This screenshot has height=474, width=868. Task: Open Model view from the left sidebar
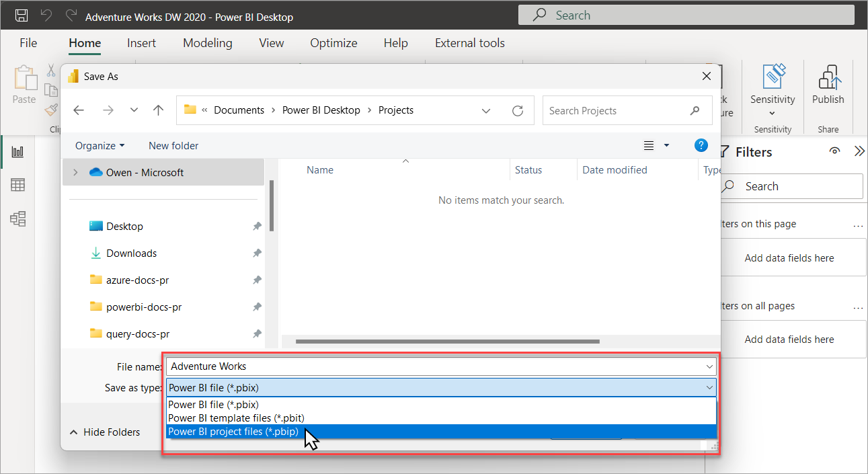pyautogui.click(x=17, y=218)
